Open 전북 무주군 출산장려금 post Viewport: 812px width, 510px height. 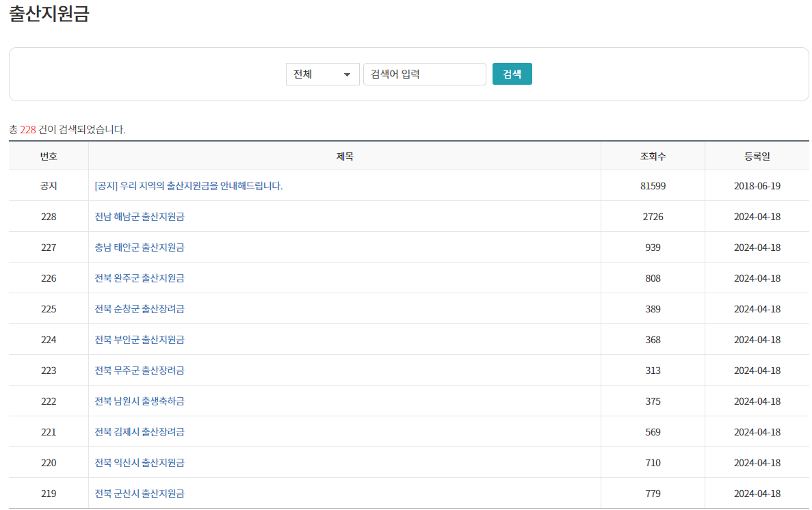click(x=140, y=371)
